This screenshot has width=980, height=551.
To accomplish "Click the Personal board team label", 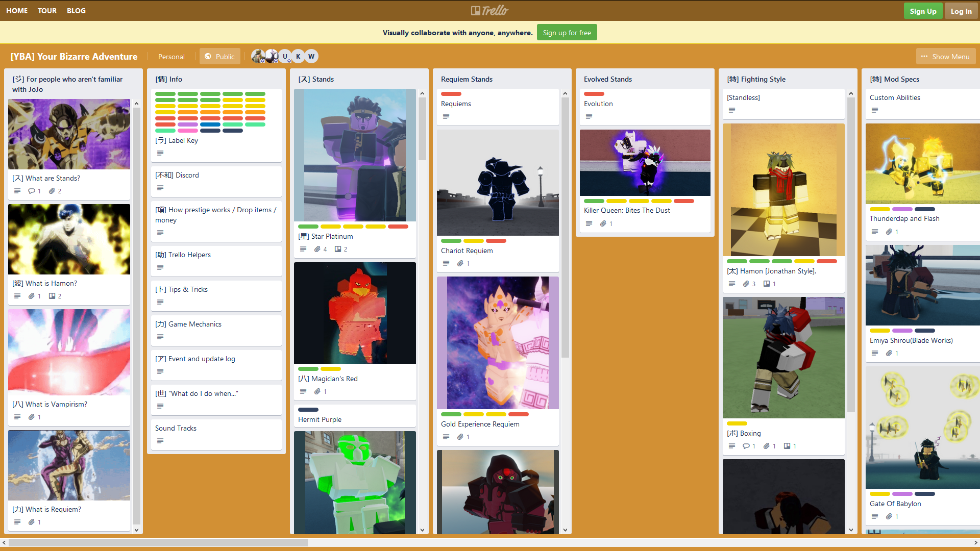I will click(171, 56).
